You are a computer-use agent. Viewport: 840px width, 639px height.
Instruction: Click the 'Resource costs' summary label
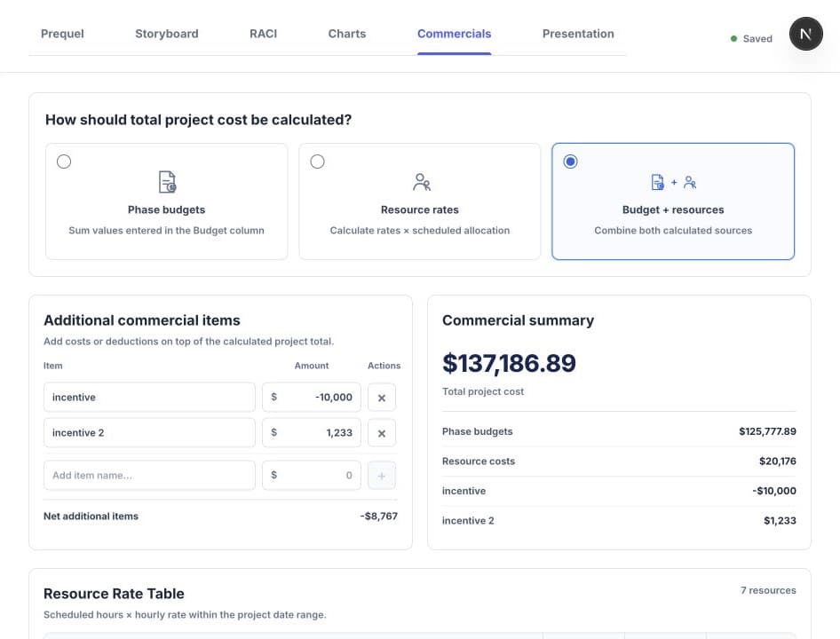pyautogui.click(x=479, y=461)
